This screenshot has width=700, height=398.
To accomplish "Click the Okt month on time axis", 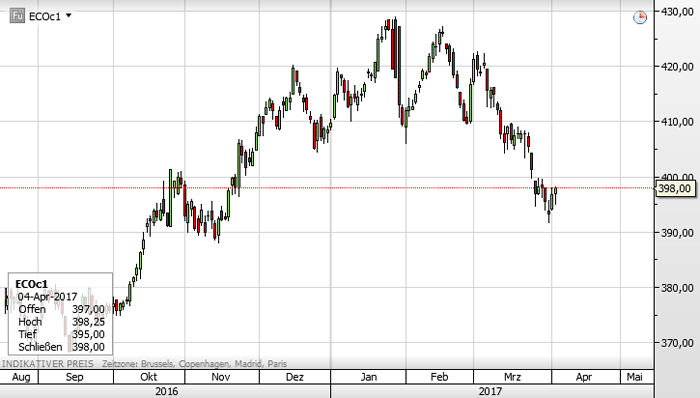I will point(149,377).
